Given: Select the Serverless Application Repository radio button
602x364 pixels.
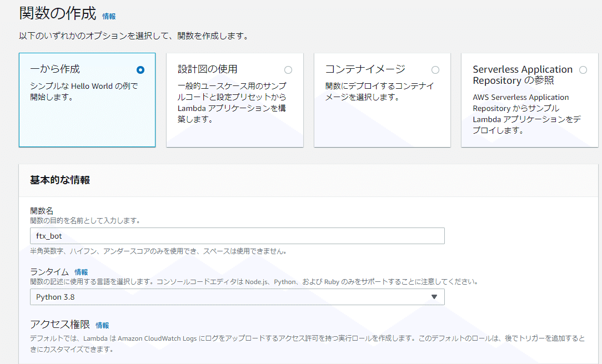Looking at the screenshot, I should coord(583,70).
